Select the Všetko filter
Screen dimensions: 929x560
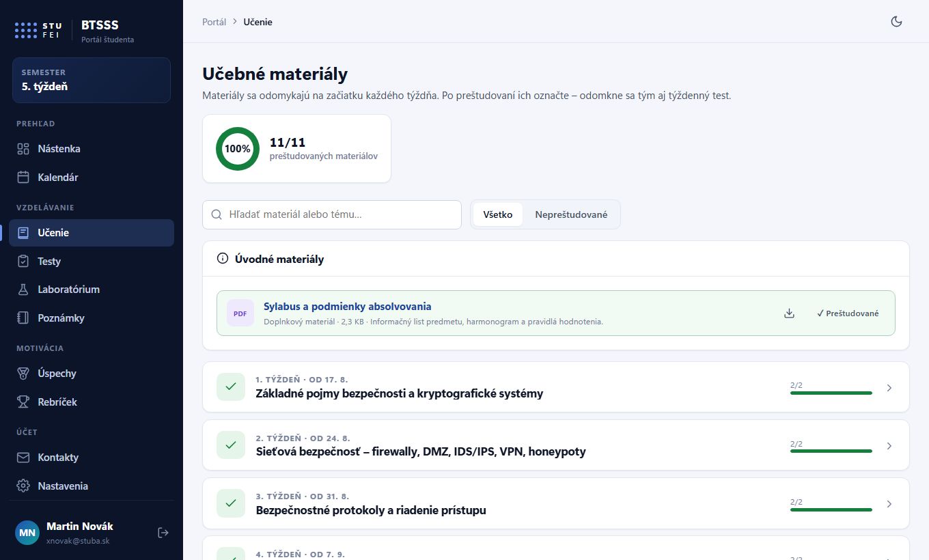tap(498, 214)
